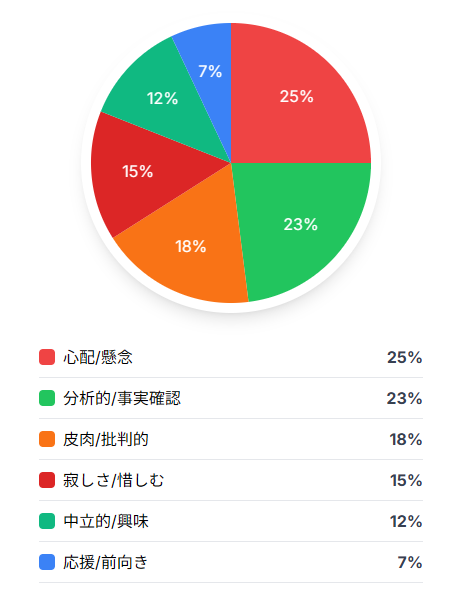453x600 pixels.
Task: Click the red swatch beside 心配/懸念
Action: (47, 357)
